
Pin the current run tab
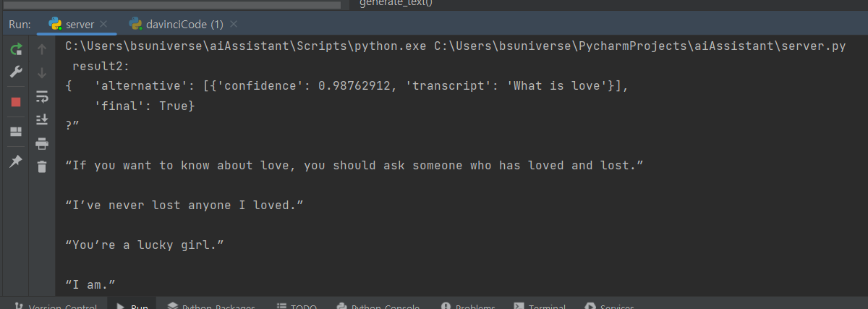click(16, 161)
